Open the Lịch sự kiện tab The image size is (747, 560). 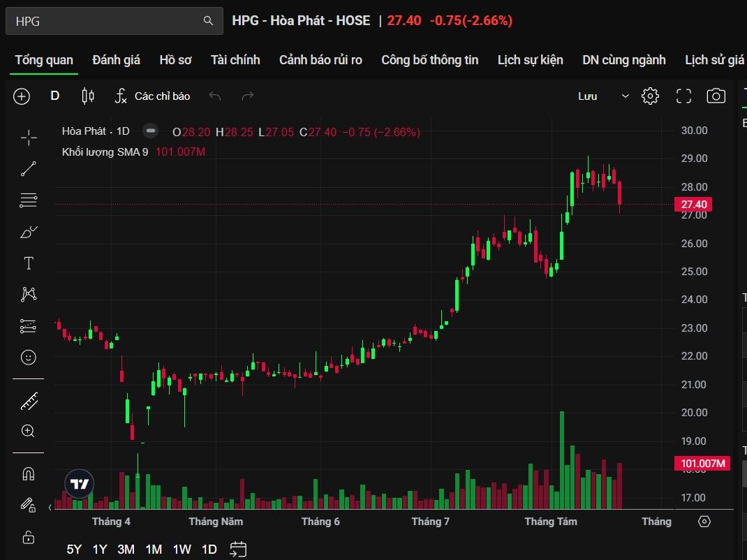tap(531, 60)
